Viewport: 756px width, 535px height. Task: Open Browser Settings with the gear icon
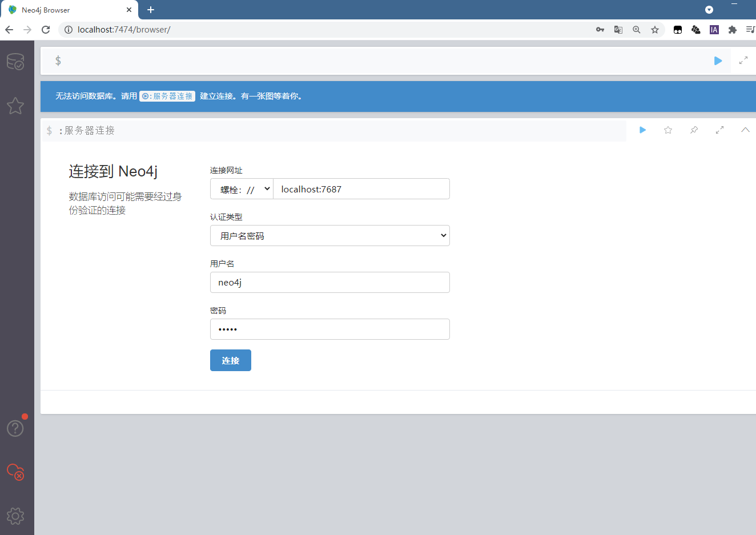(15, 516)
